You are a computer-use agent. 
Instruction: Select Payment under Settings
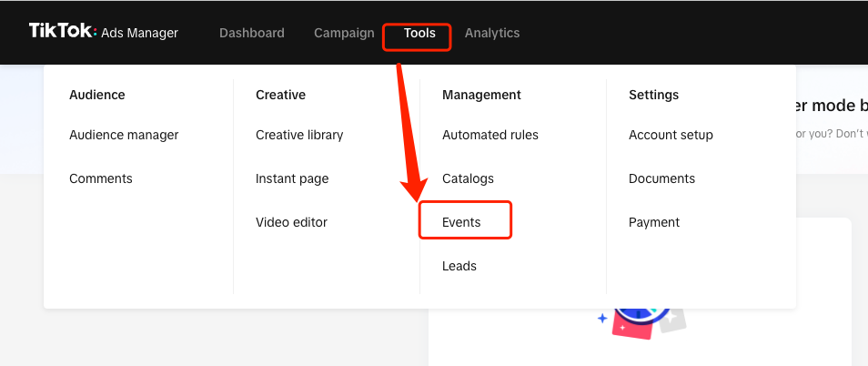point(653,222)
